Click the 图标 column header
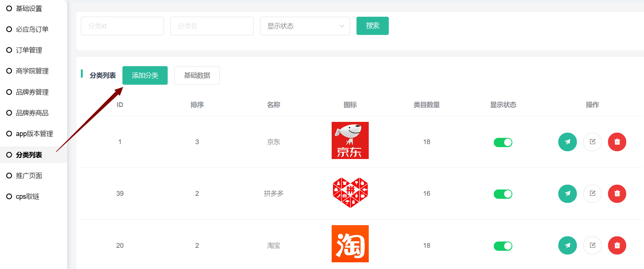644x269 pixels. [350, 105]
